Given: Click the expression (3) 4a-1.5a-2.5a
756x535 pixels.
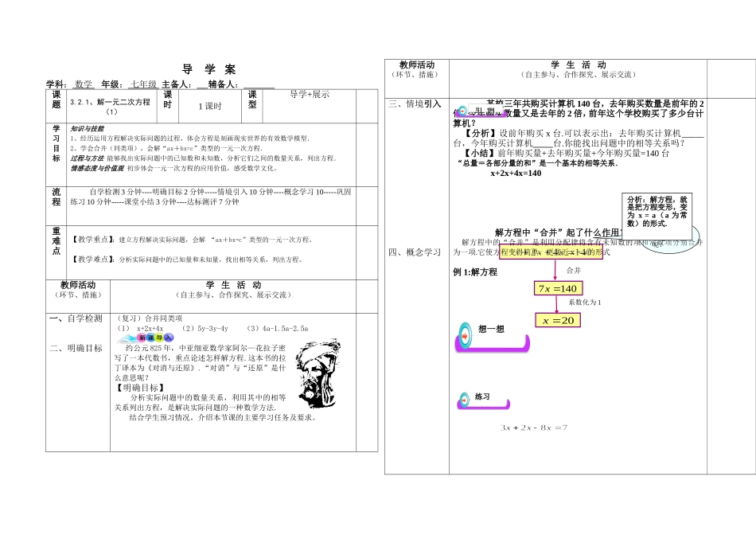Looking at the screenshot, I should (277, 329).
